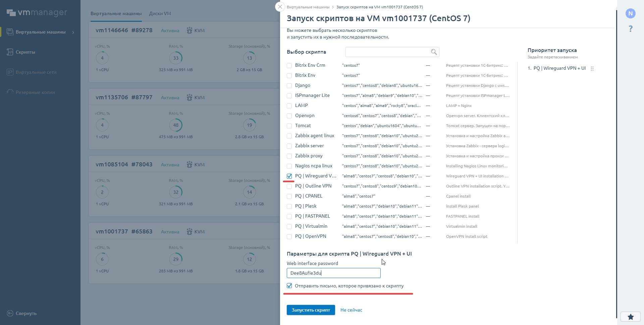Viewport: 644px width, 325px height.
Task: Click the Storage gauge 14 on vm1085104
Action: (x=249, y=192)
